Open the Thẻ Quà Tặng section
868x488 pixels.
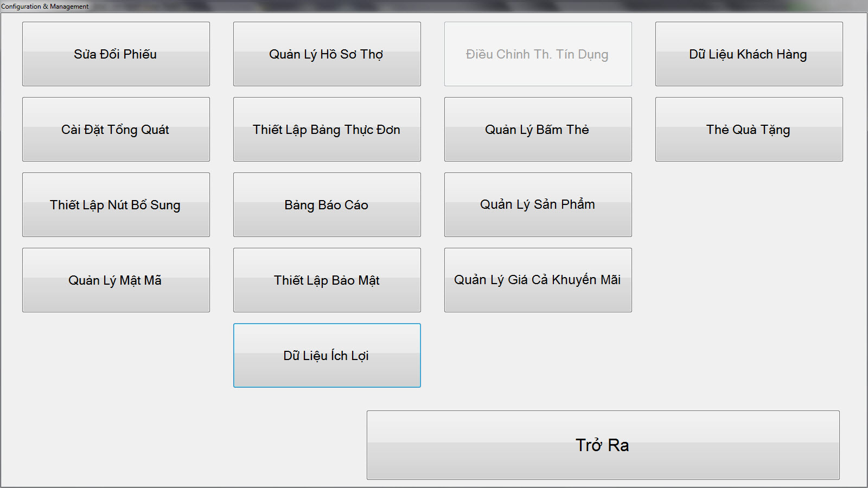pos(749,130)
